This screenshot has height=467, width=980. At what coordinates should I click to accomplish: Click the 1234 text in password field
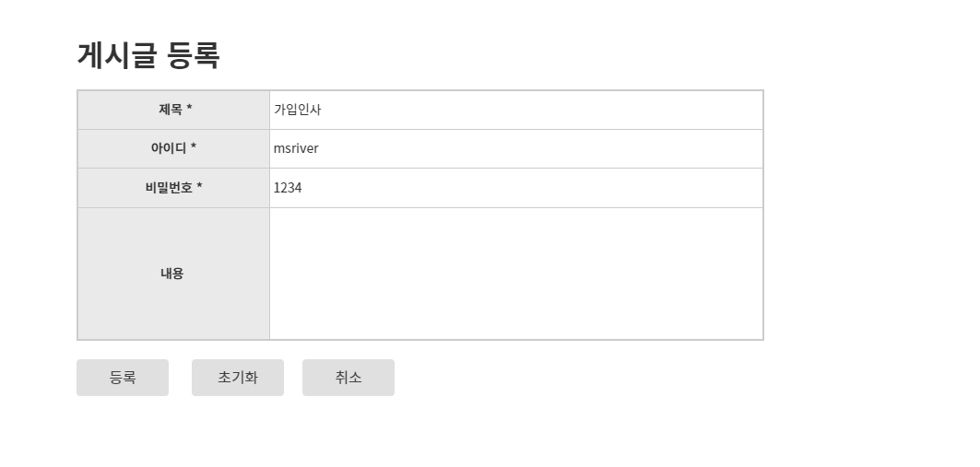click(288, 188)
